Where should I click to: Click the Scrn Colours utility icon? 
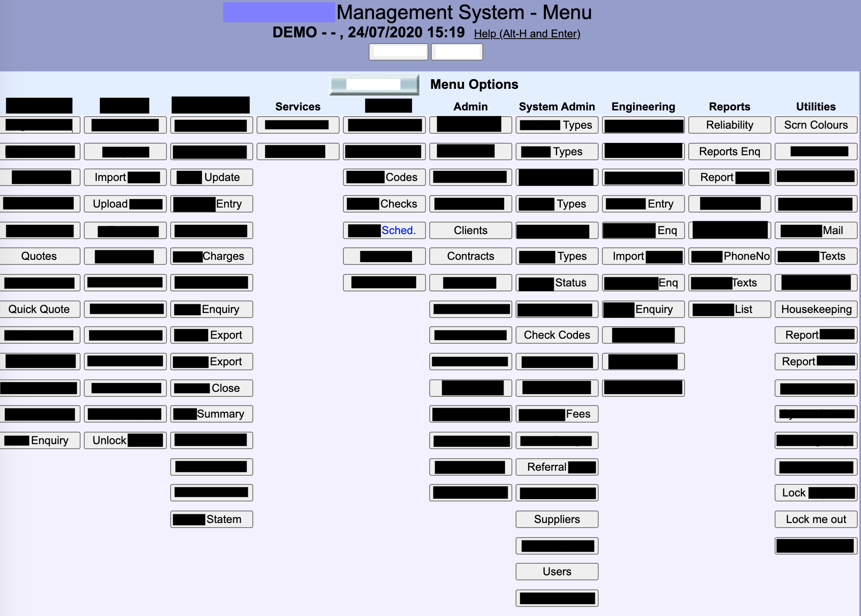tap(816, 125)
